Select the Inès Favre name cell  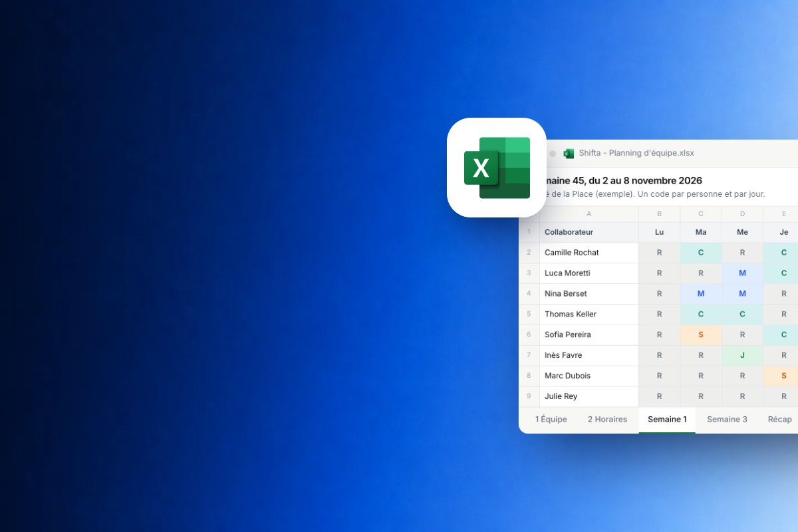(589, 355)
